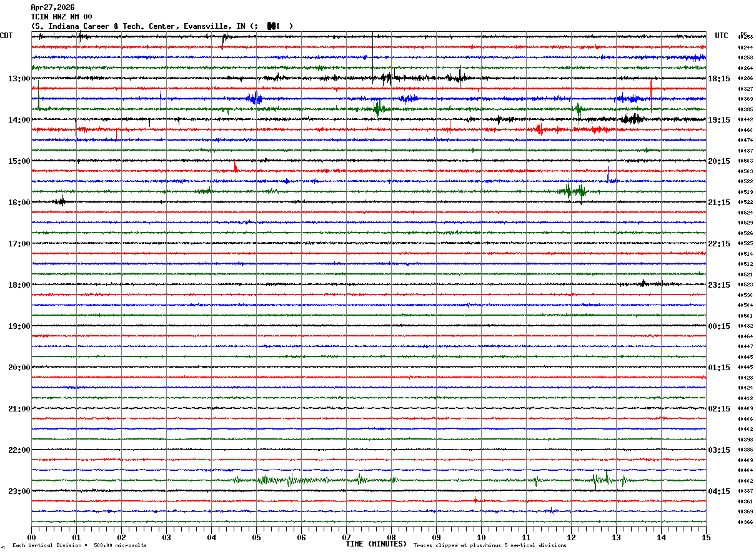
Task: Click the 05 minute tick label
Action: pyautogui.click(x=256, y=537)
